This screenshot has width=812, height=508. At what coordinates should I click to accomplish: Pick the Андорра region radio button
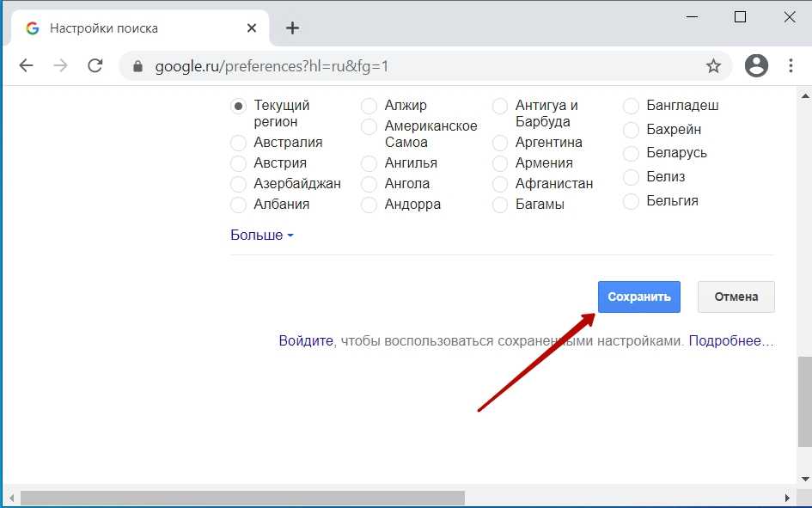pyautogui.click(x=369, y=205)
